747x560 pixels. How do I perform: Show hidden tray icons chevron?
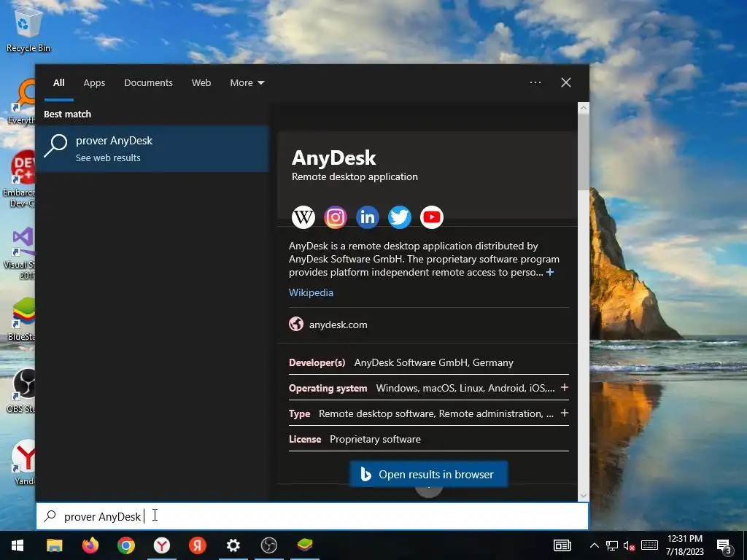point(594,545)
